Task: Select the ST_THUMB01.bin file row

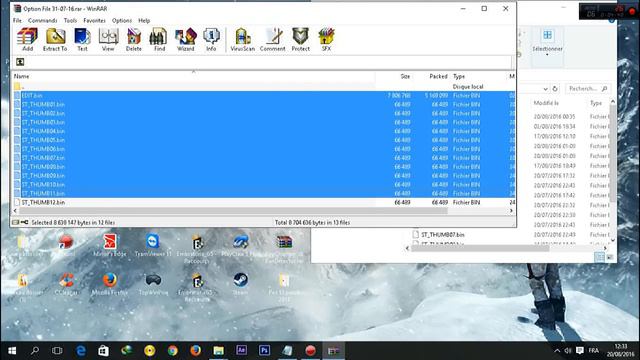Action: (x=264, y=104)
